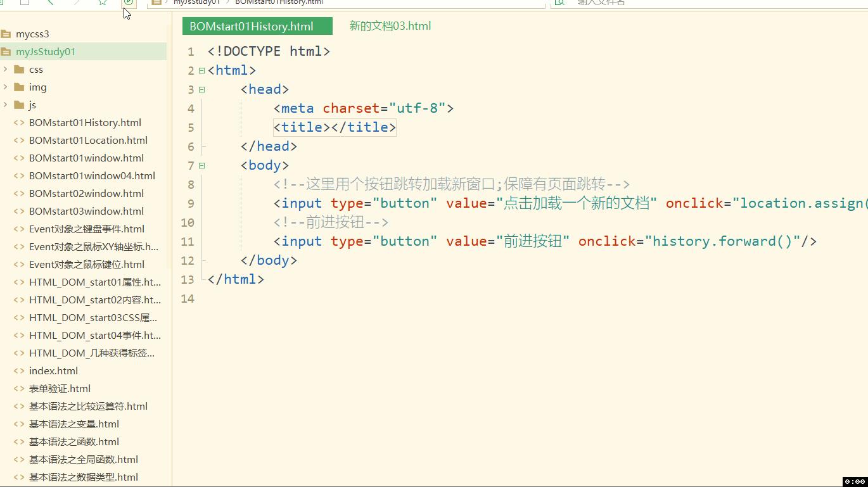868x487 pixels.
Task: Collapse the body tag fold marker on line 7
Action: click(201, 165)
